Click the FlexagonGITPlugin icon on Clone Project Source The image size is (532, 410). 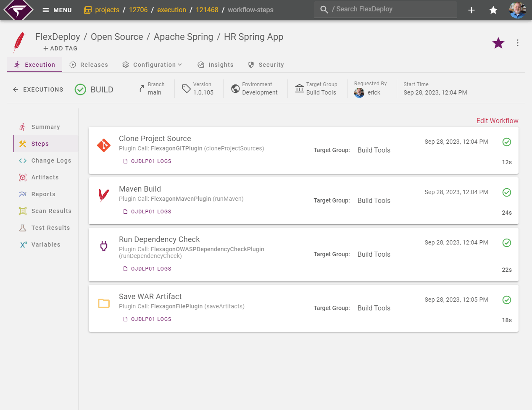coord(104,145)
